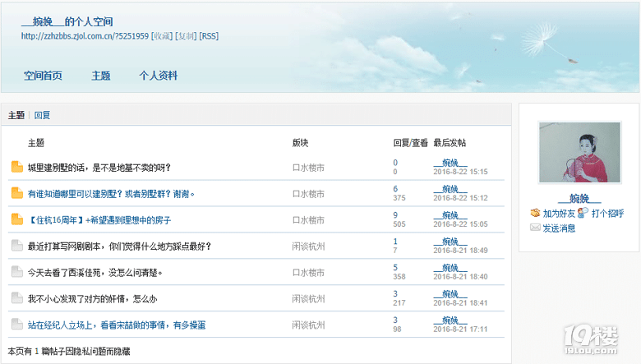Click last poster above 2016-8-21 18:49
The image size is (641, 364).
[450, 242]
